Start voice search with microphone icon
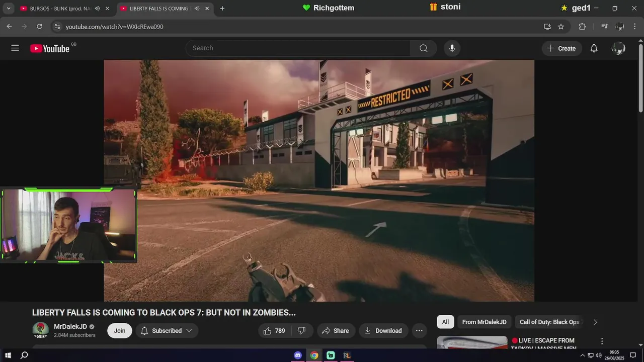Viewport: 644px width, 362px height. (452, 48)
